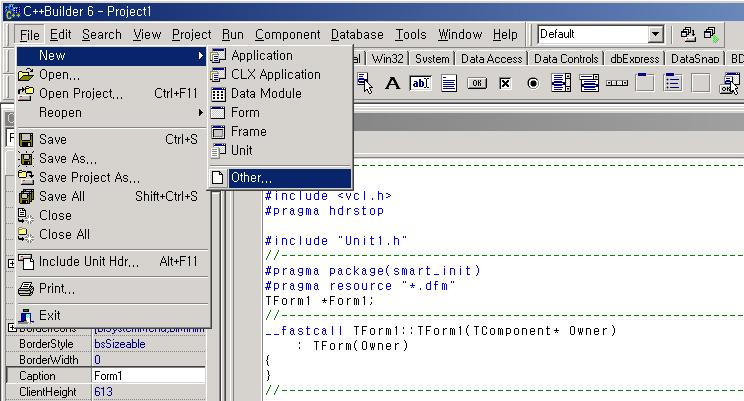Open the Component menu
The height and width of the screenshot is (401, 744).
[x=288, y=35]
